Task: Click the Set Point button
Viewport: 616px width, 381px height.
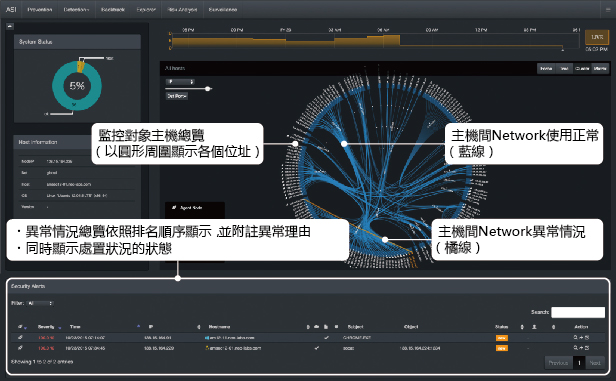Action: tap(177, 96)
